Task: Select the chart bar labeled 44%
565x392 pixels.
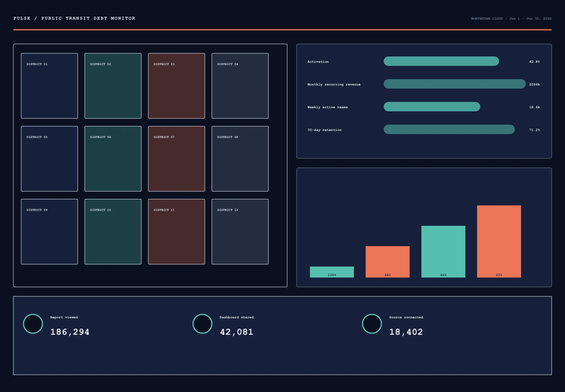Action: pyautogui.click(x=443, y=252)
